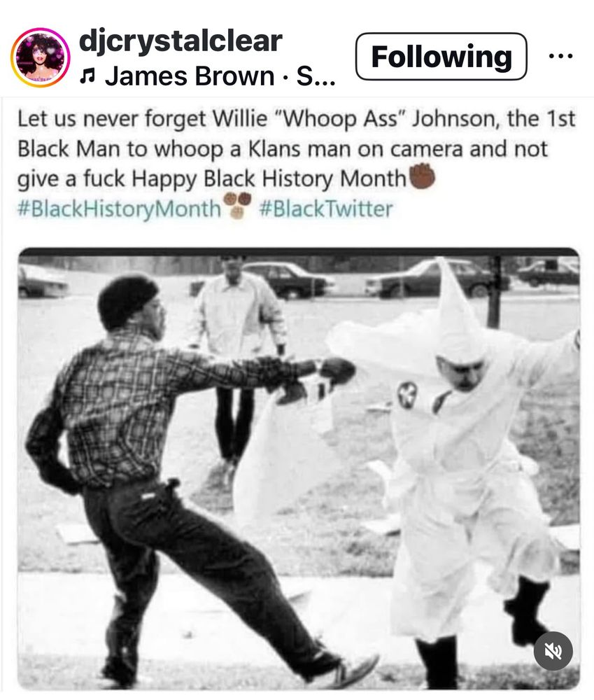Tap the #BlackTwitter hashtag
The image size is (594, 700).
[326, 209]
